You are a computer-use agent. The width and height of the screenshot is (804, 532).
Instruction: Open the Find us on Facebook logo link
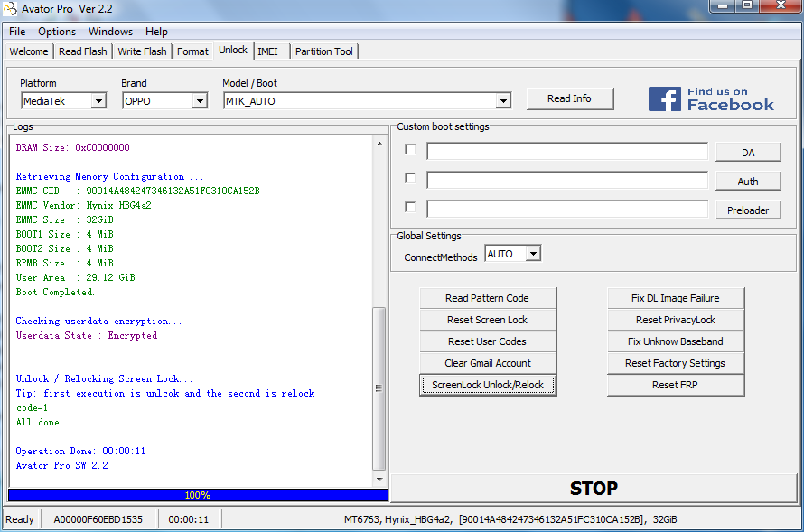(x=711, y=99)
